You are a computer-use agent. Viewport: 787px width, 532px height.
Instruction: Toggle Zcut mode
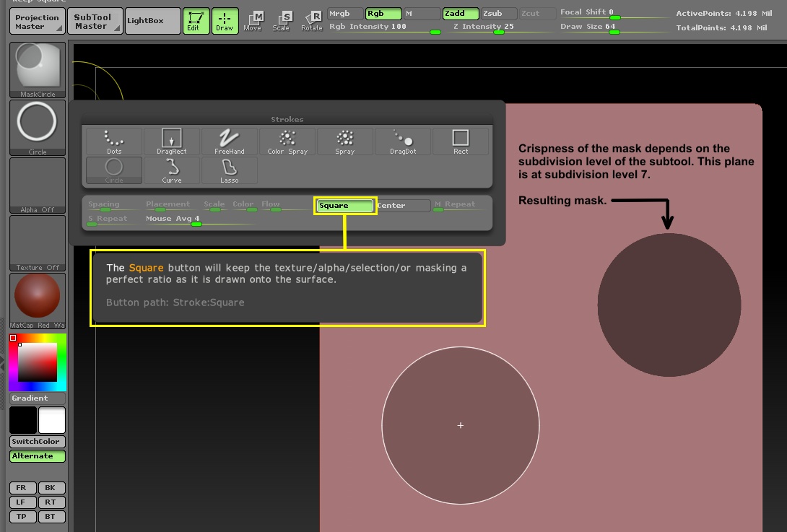(x=538, y=14)
